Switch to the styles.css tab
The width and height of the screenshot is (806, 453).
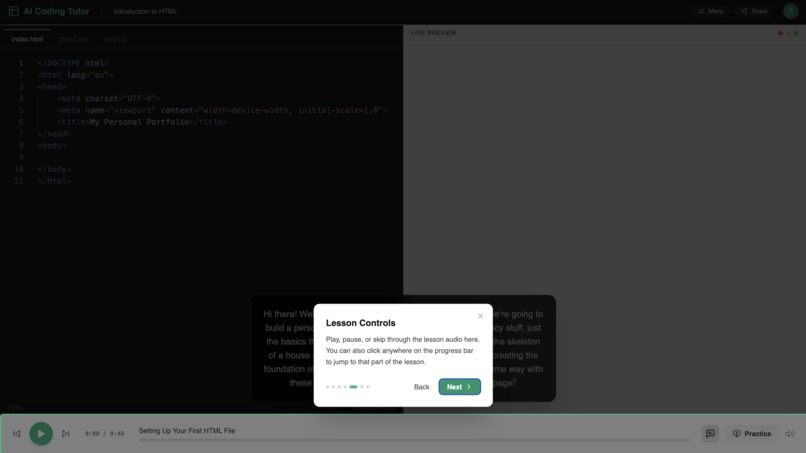(x=73, y=39)
